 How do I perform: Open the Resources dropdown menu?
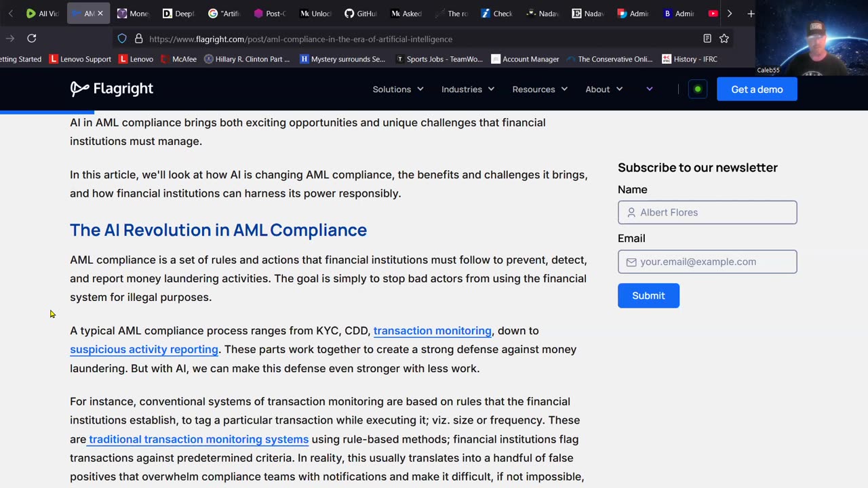click(x=540, y=89)
